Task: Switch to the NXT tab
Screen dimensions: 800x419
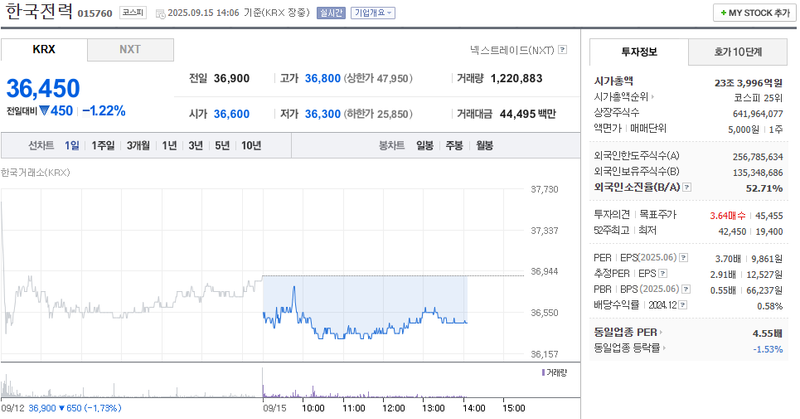Action: pos(130,50)
